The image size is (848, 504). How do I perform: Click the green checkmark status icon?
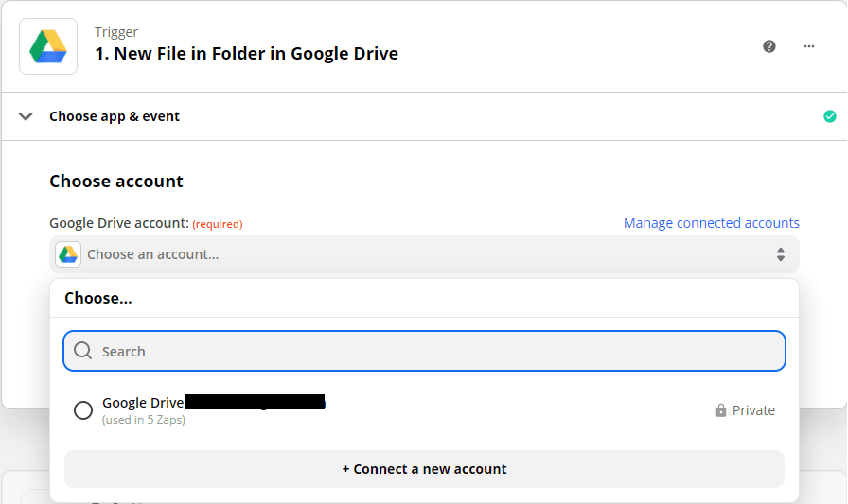tap(830, 116)
